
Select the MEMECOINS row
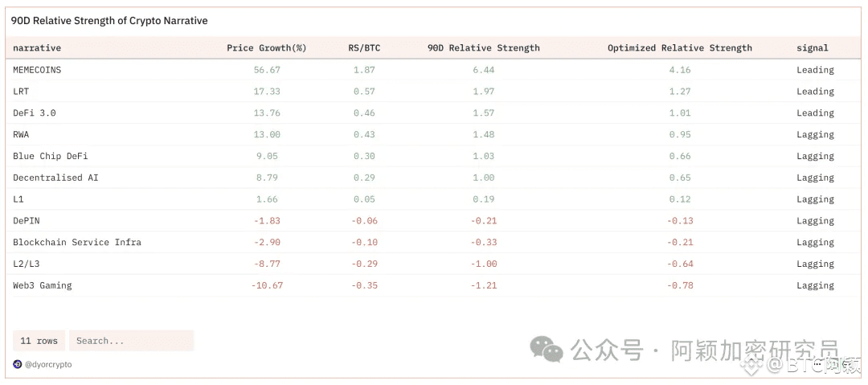(434, 70)
